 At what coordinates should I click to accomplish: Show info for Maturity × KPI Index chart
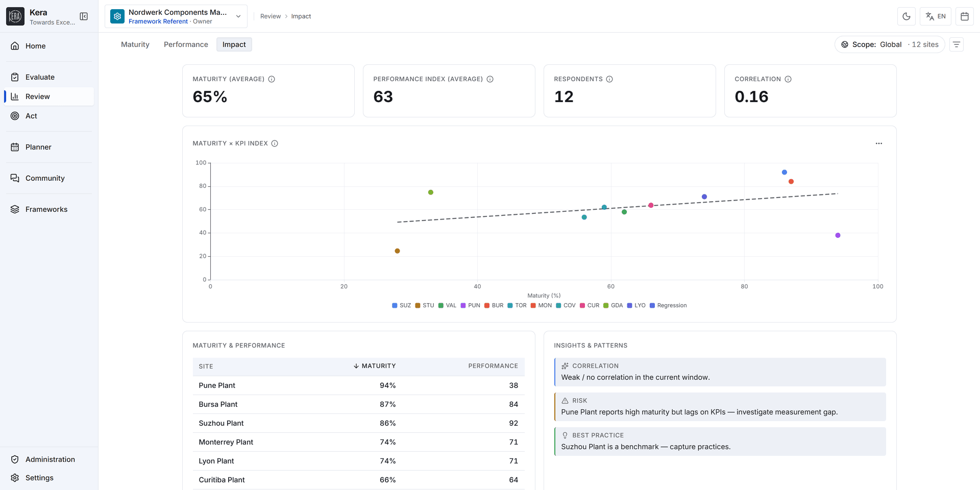point(275,143)
